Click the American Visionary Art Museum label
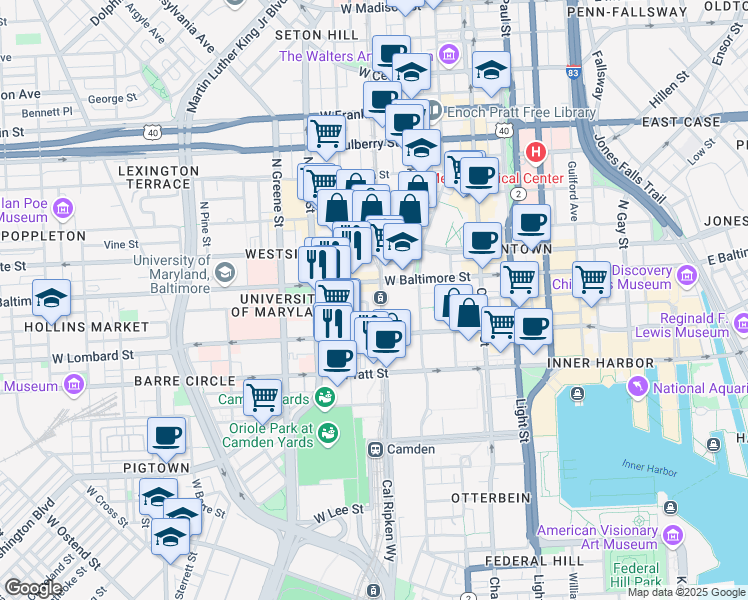Viewport: 748px width, 600px height. coord(598,537)
